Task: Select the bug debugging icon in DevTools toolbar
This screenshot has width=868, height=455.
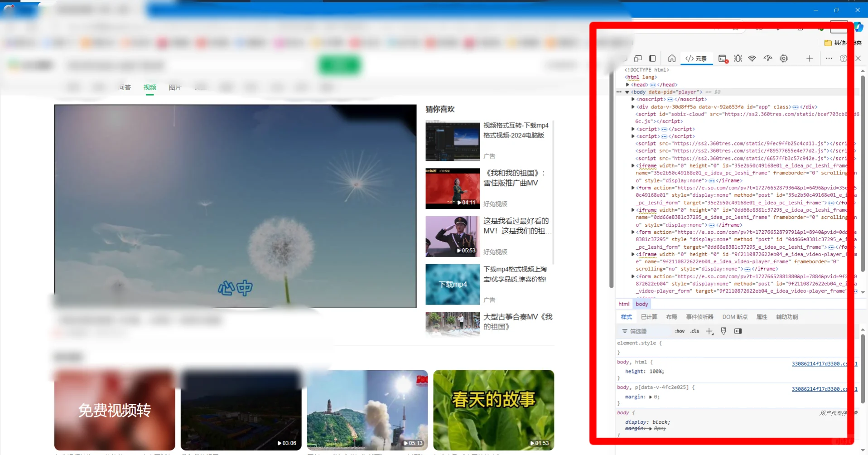Action: click(x=738, y=58)
